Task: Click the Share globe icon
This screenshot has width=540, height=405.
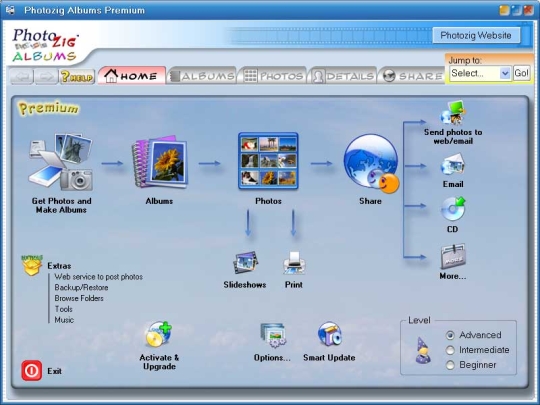Action: pyautogui.click(x=371, y=164)
